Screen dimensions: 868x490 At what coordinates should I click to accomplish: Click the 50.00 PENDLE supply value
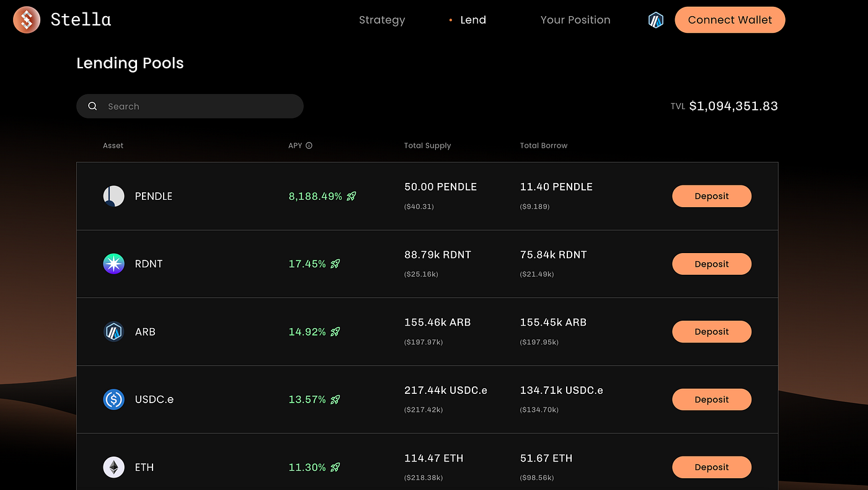(441, 187)
